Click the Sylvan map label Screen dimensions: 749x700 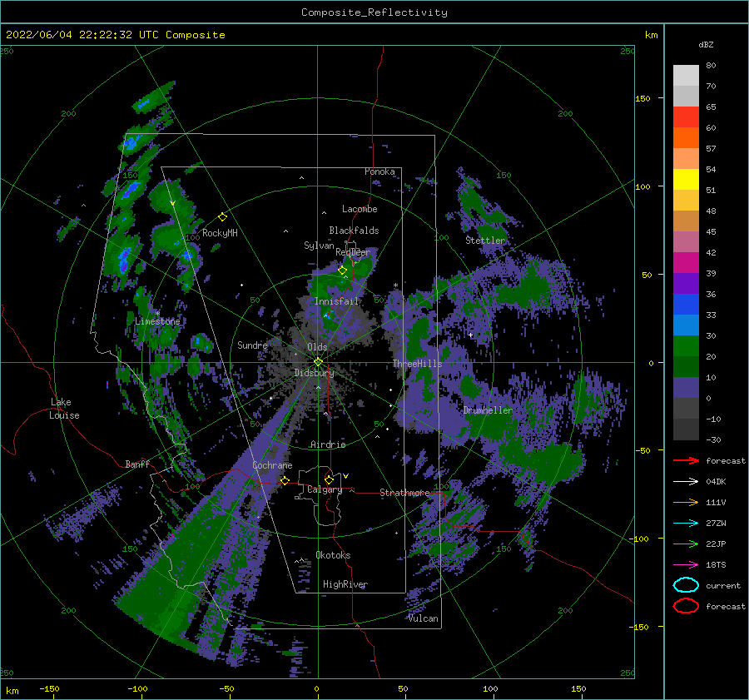coord(319,246)
